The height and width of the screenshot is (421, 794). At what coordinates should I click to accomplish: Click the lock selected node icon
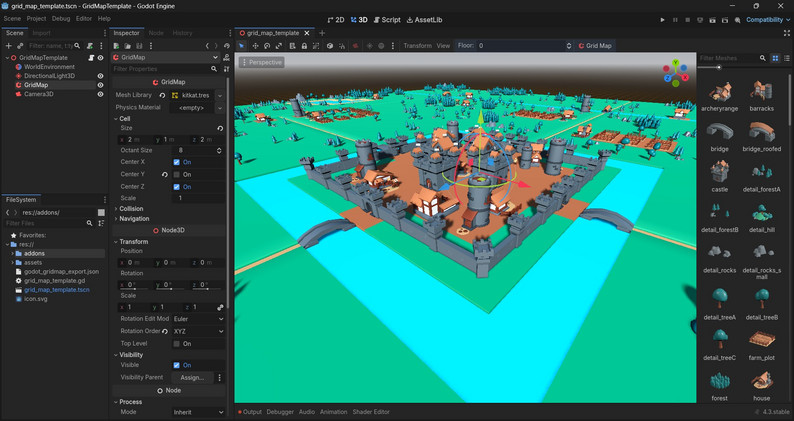(x=304, y=46)
